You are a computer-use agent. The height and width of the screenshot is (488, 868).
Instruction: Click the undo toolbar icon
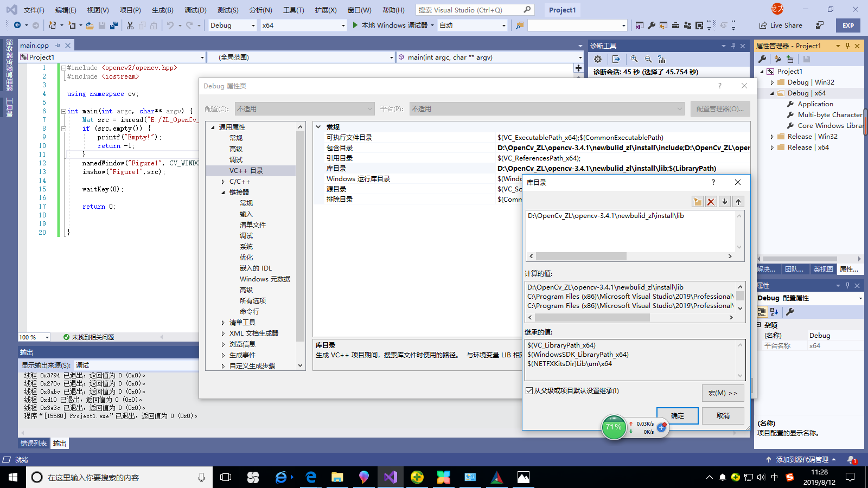pos(170,25)
